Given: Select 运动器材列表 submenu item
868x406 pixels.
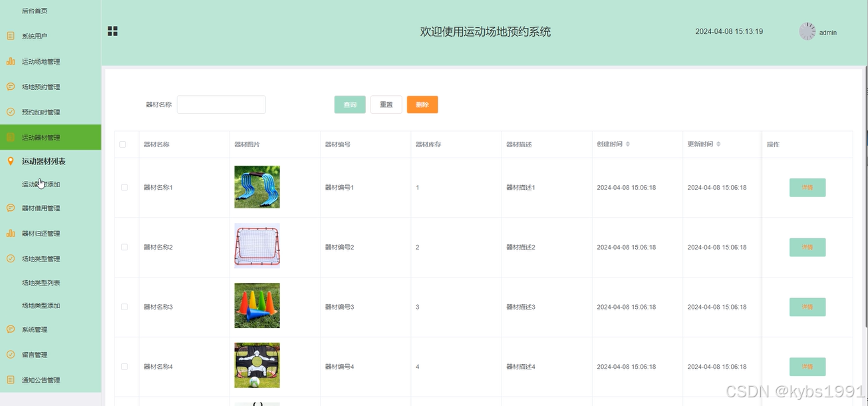Looking at the screenshot, I should [44, 161].
